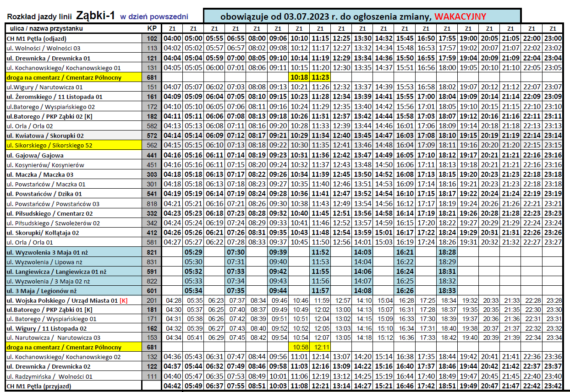Image resolution: width=570 pixels, height=392 pixels.
Task: Click 15:45 departure in CH M1 Pętla (odjazd) row
Action: click(x=405, y=38)
